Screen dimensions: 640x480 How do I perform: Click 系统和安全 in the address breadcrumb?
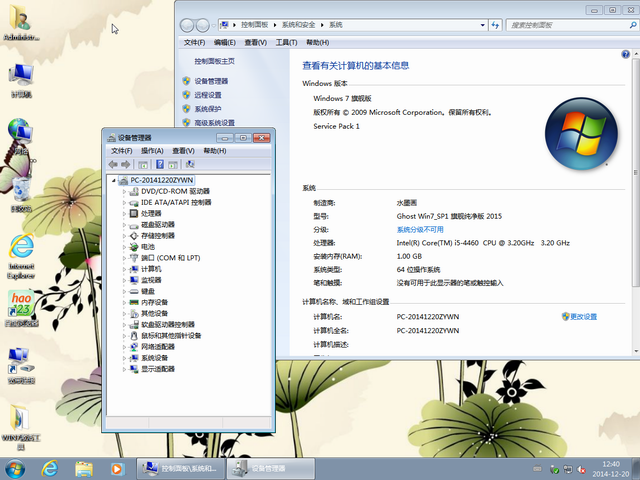point(298,25)
